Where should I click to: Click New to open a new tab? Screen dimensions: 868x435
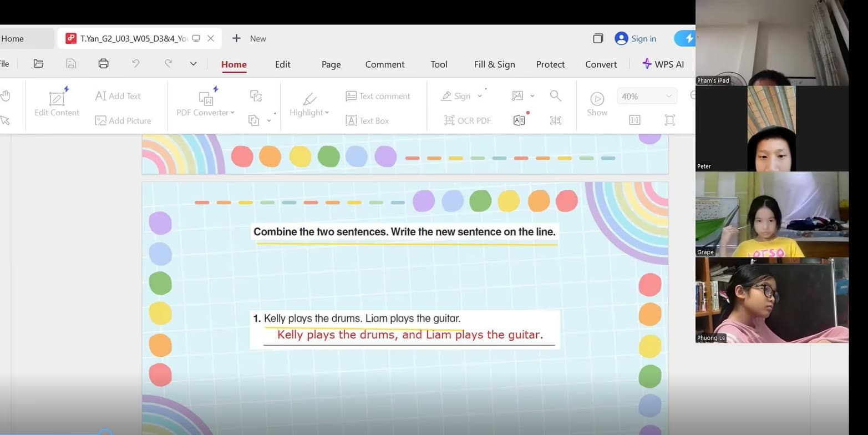tap(249, 39)
